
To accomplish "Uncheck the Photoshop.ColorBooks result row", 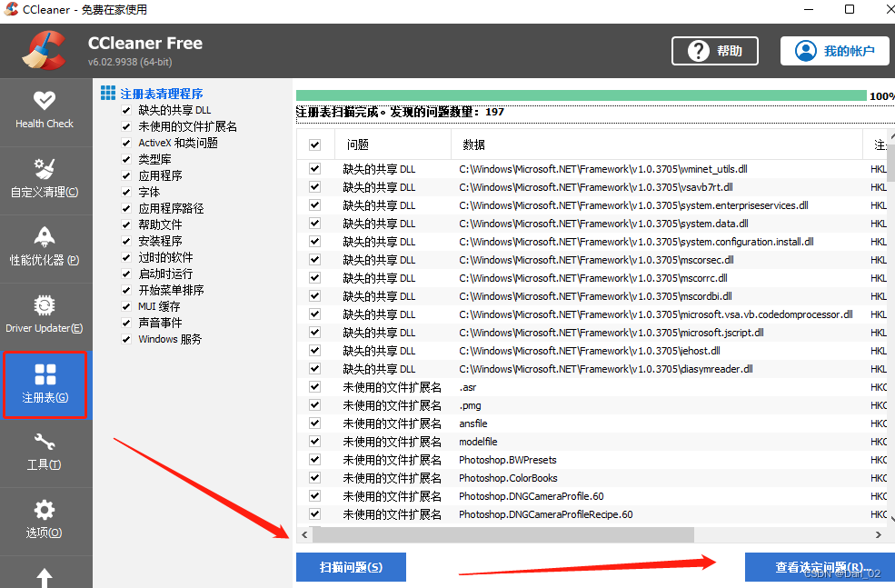I will coord(314,478).
